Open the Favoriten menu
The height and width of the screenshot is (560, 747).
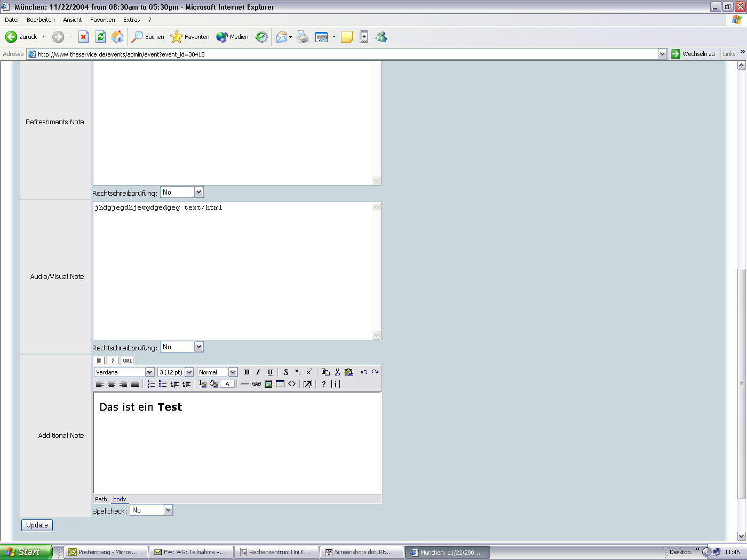[102, 20]
